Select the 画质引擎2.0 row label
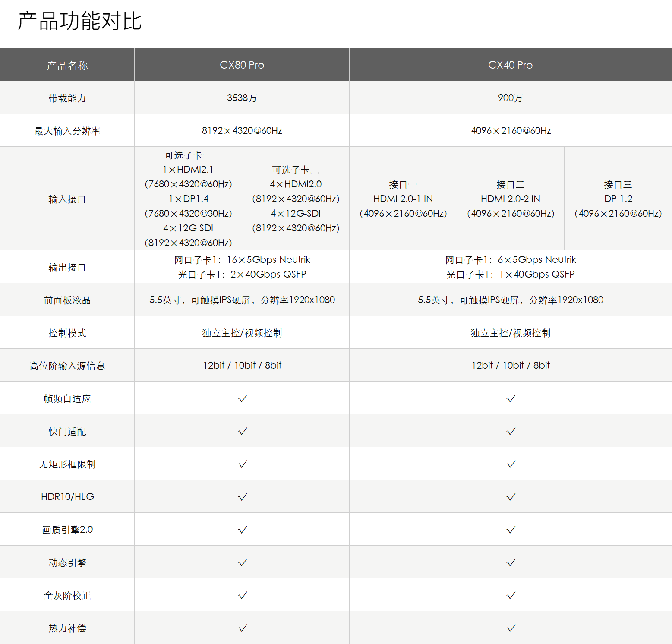This screenshot has width=672, height=644. tap(67, 530)
